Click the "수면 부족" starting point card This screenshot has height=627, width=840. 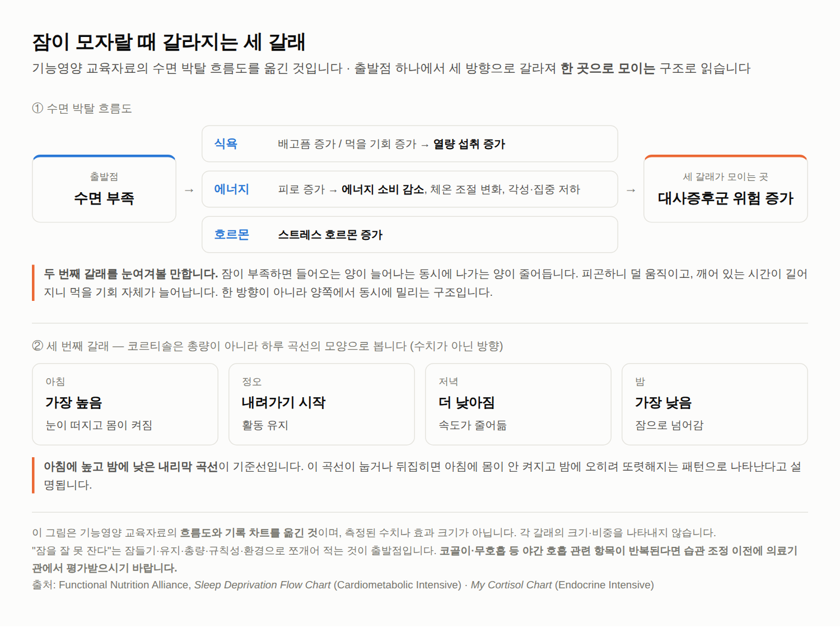(104, 189)
